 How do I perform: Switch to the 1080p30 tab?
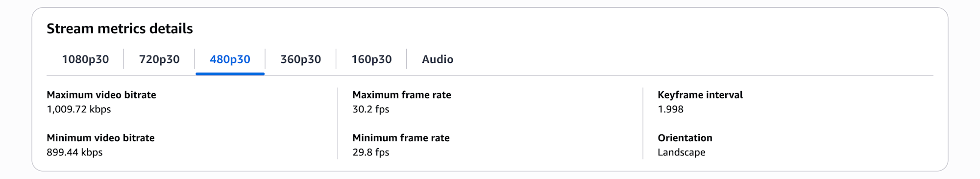point(85,59)
